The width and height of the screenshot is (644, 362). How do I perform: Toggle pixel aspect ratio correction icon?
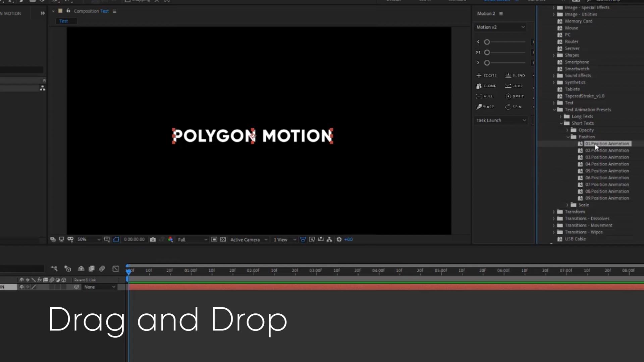(x=303, y=239)
